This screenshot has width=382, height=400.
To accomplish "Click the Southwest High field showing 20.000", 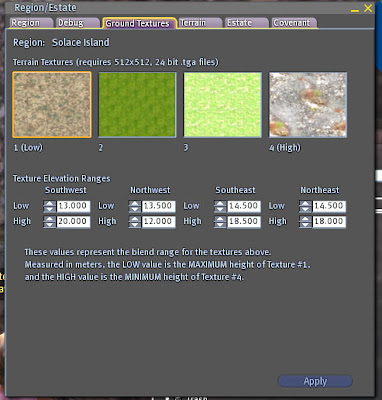I will click(x=73, y=222).
